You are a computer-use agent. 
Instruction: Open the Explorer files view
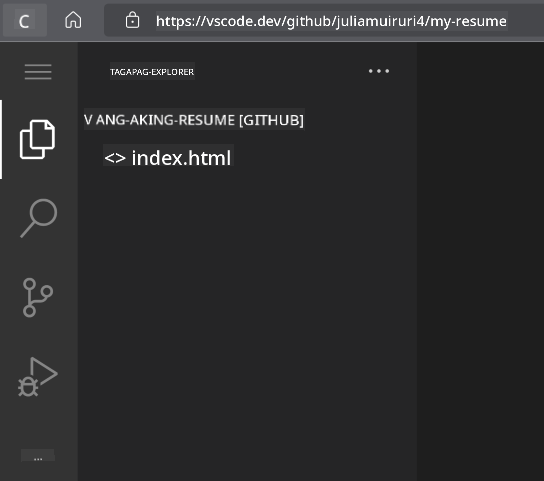37,140
